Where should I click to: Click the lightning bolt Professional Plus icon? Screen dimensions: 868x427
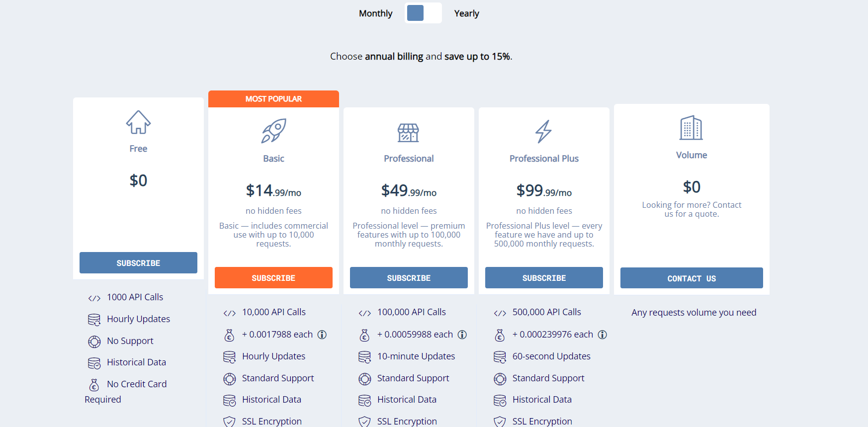pos(543,131)
